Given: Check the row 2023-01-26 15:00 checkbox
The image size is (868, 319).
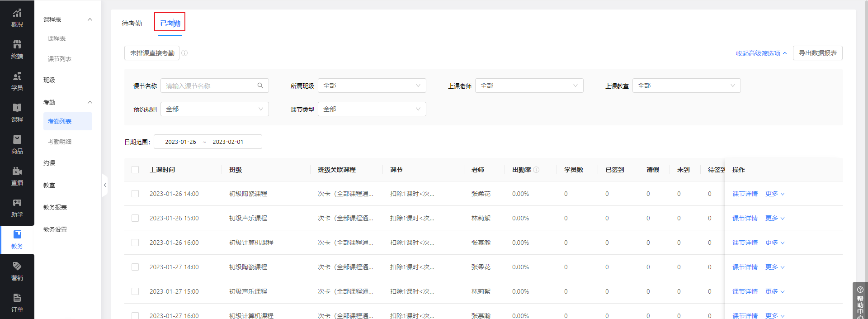Looking at the screenshot, I should (135, 218).
